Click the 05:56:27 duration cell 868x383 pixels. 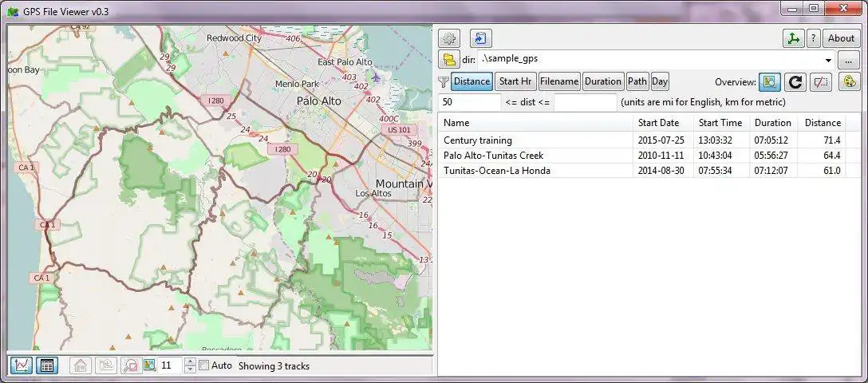point(771,156)
